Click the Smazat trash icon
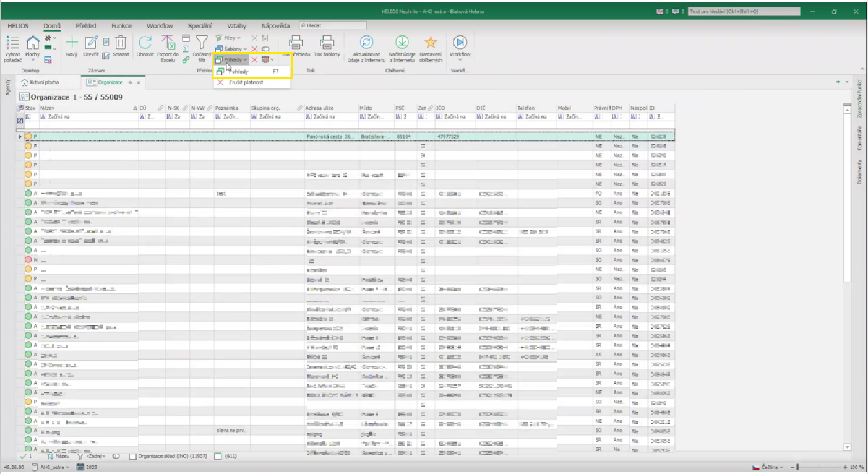The height and width of the screenshot is (474, 868). (x=121, y=43)
